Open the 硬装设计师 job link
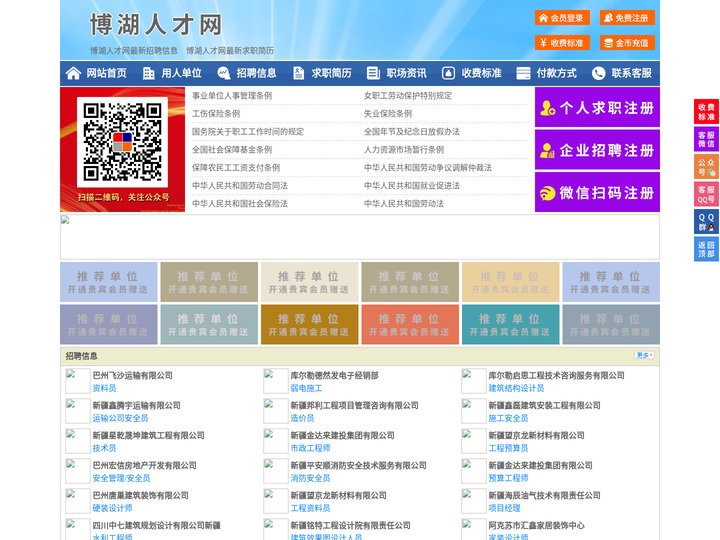The image size is (720, 540). click(112, 508)
